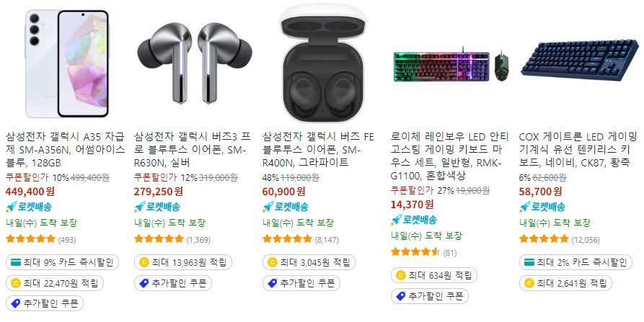Click the additional coupon tag under Buds3 Pro
This screenshot has height=322, width=644.
[x=173, y=283]
